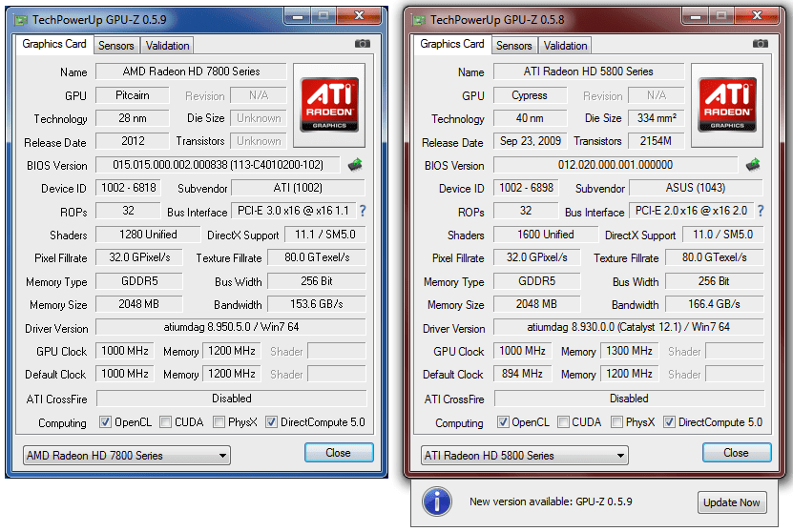Viewport: 793px width, 532px height.
Task: Click the New version available: GPU-Z 0.5.9 text
Action: coord(551,501)
